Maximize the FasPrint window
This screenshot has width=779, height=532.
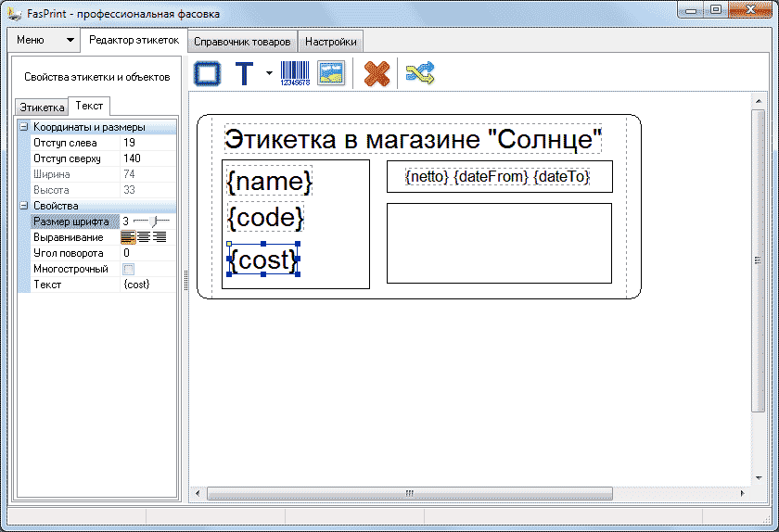pyautogui.click(x=716, y=9)
